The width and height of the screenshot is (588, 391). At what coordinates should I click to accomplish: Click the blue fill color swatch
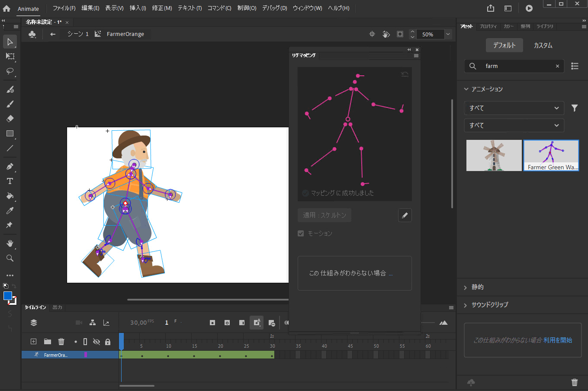tap(8, 296)
